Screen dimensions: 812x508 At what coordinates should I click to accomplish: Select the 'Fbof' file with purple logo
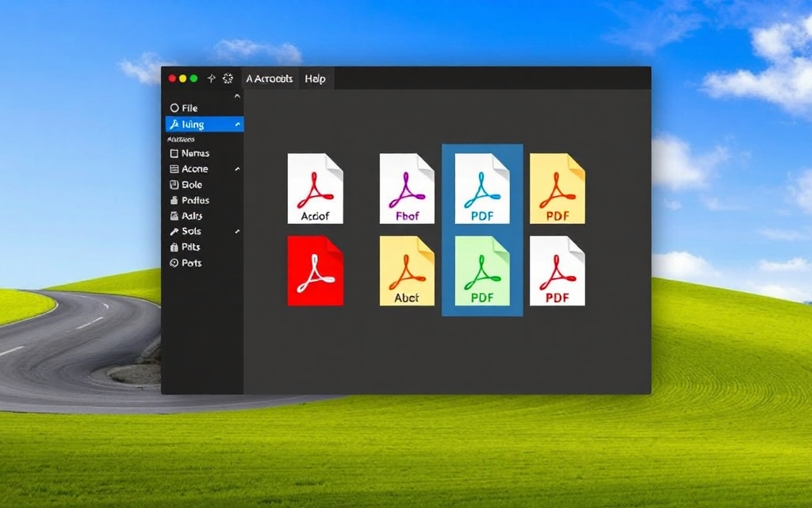coord(407,188)
